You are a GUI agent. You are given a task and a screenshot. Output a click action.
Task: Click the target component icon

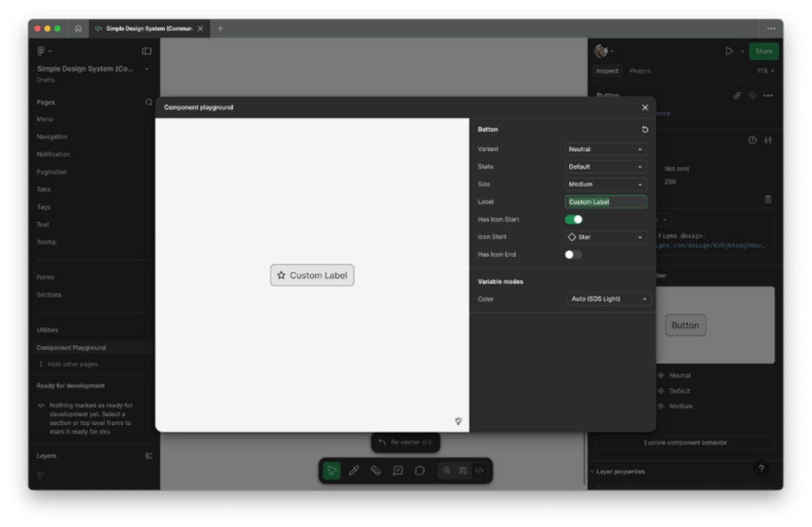click(752, 95)
